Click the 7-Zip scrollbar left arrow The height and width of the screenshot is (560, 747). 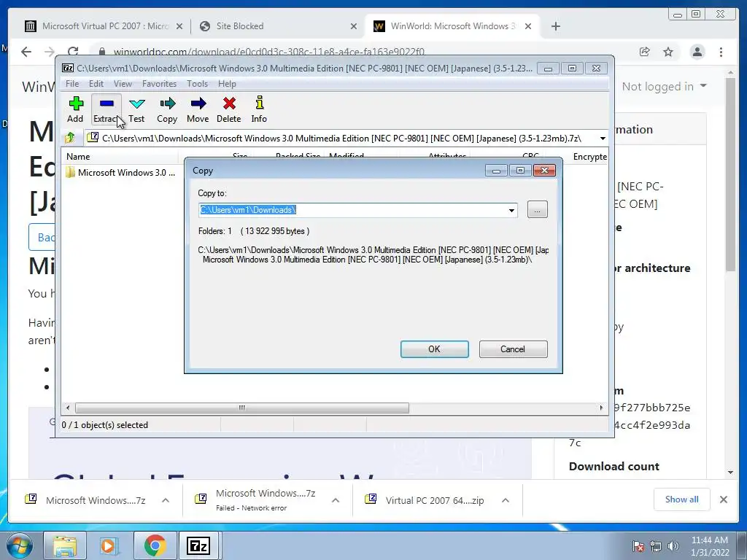pyautogui.click(x=68, y=408)
